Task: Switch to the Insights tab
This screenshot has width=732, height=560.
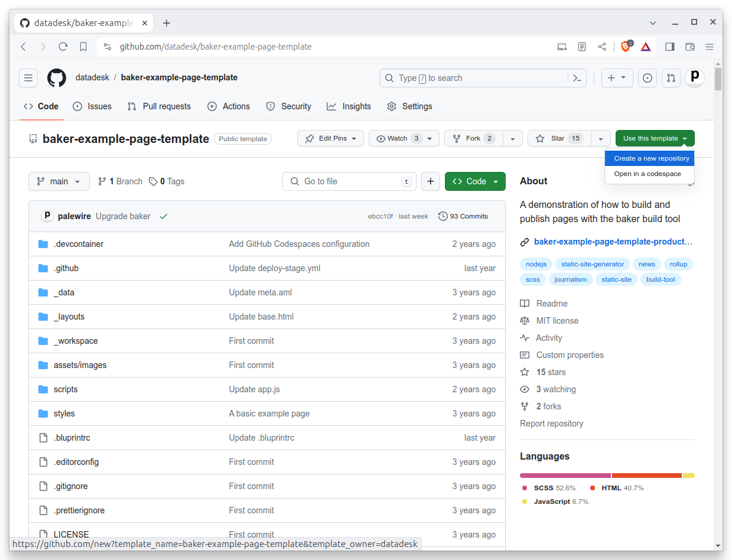Action: click(x=349, y=106)
